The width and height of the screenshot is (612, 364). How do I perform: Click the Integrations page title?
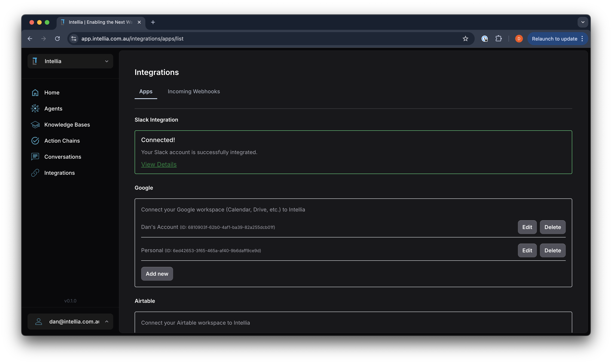point(157,72)
